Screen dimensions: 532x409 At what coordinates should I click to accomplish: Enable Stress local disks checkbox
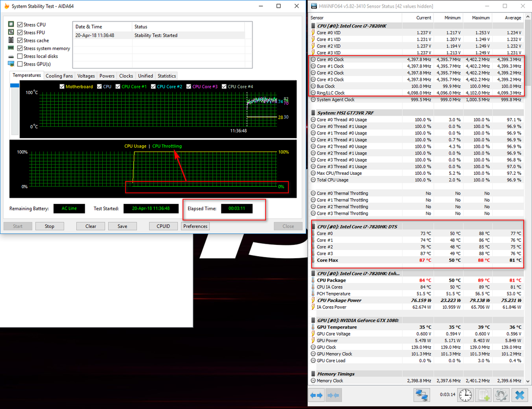click(x=20, y=56)
